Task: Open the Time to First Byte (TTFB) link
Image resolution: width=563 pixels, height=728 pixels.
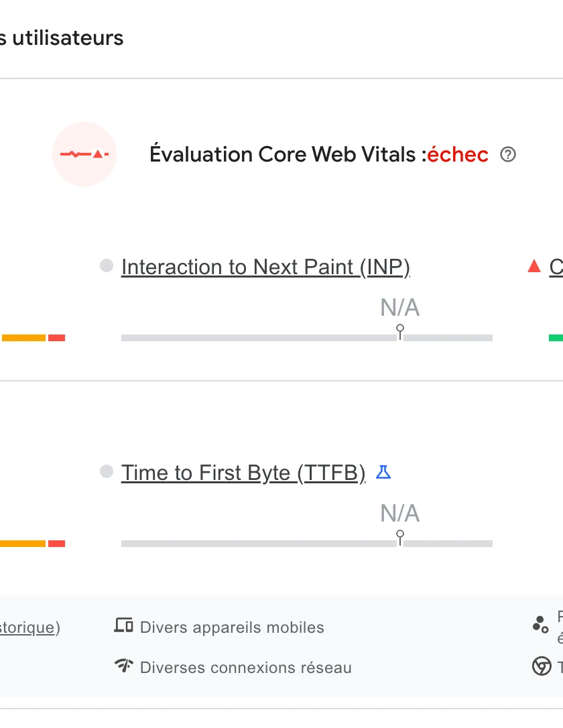Action: (243, 472)
